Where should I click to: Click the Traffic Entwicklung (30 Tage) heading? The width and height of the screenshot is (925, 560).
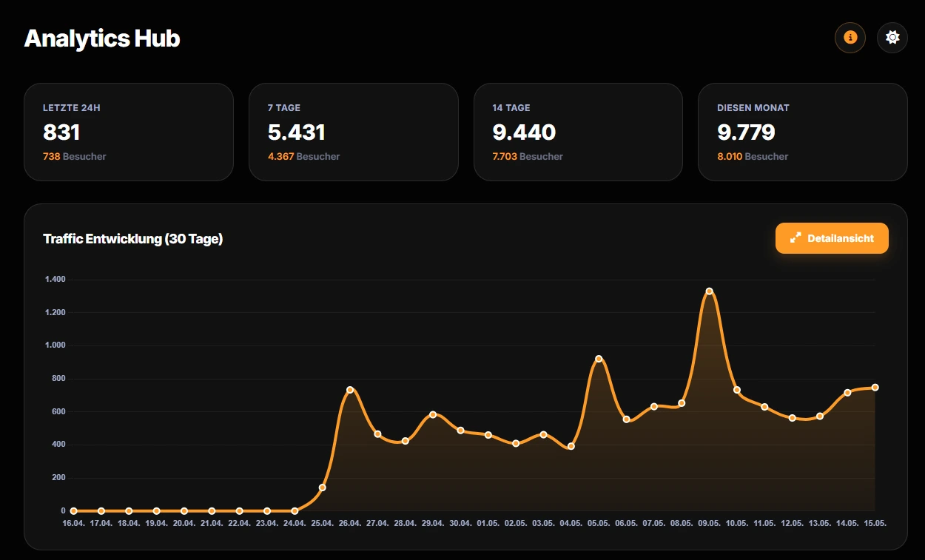tap(133, 239)
